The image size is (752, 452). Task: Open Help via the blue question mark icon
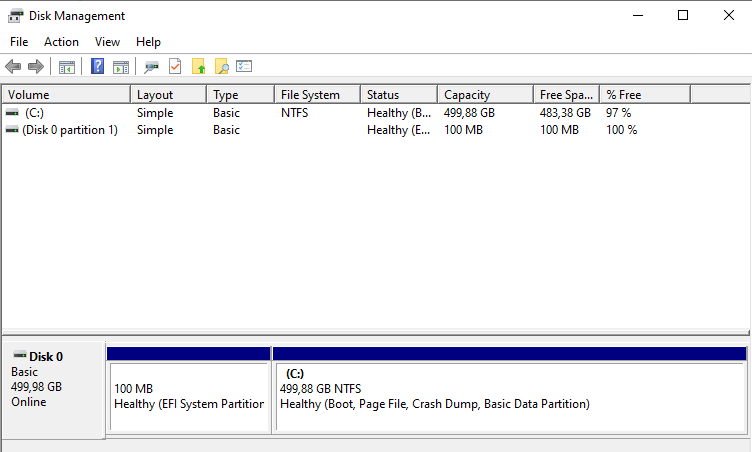98,67
